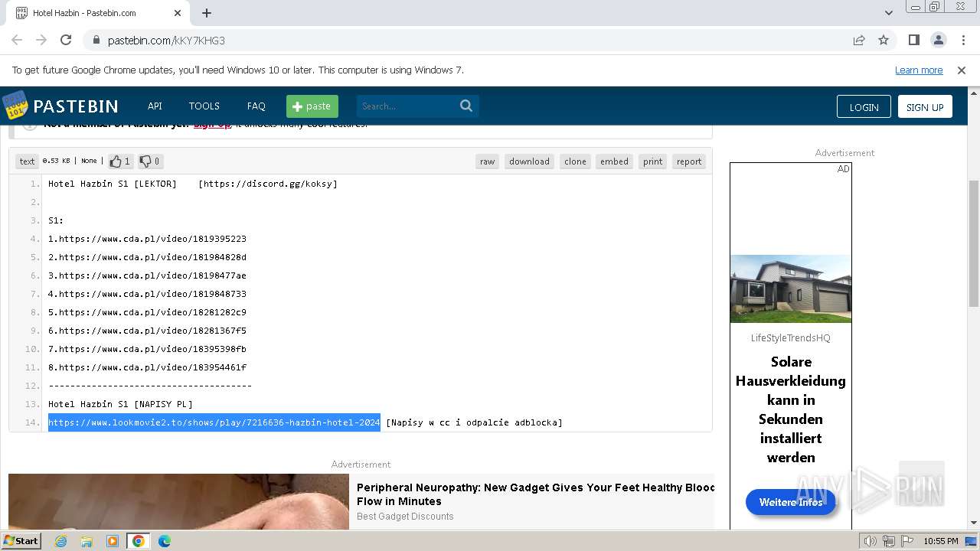Create a new paste with the green button
Screen dimensions: 980x551
pyautogui.click(x=312, y=106)
